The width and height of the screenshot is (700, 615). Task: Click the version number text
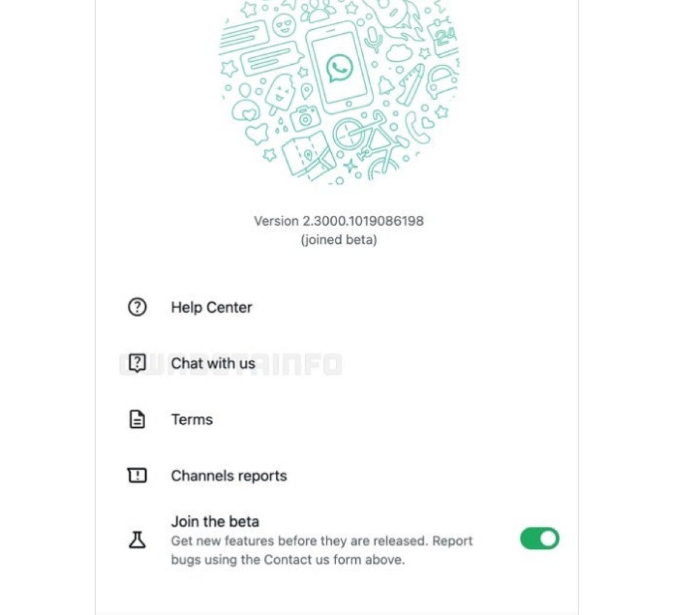[338, 221]
